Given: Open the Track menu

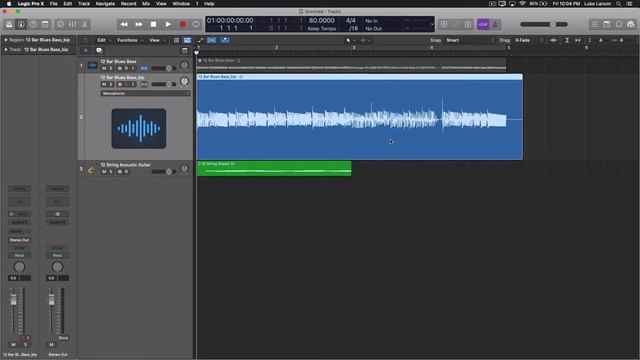Looking at the screenshot, I should [x=84, y=4].
